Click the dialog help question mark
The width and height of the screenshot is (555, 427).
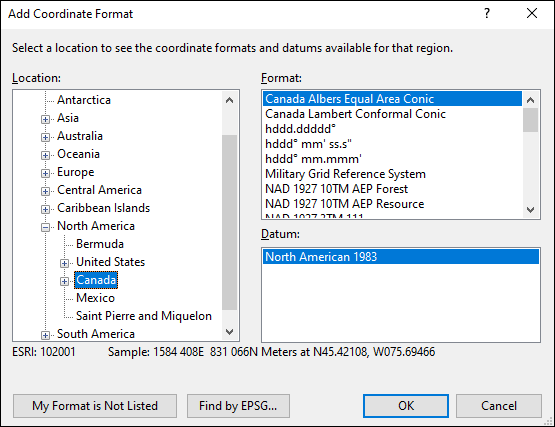(x=487, y=14)
